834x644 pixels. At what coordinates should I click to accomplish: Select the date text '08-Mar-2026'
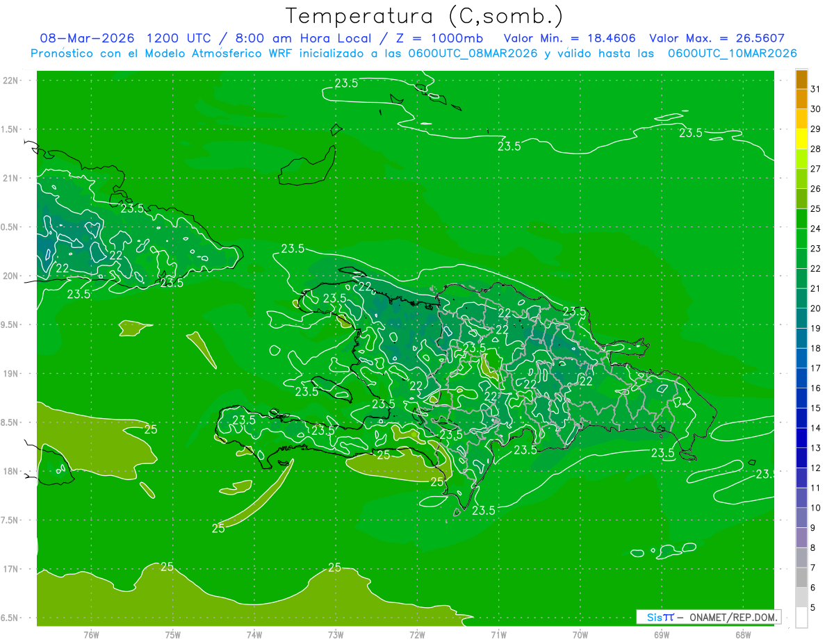[x=88, y=38]
